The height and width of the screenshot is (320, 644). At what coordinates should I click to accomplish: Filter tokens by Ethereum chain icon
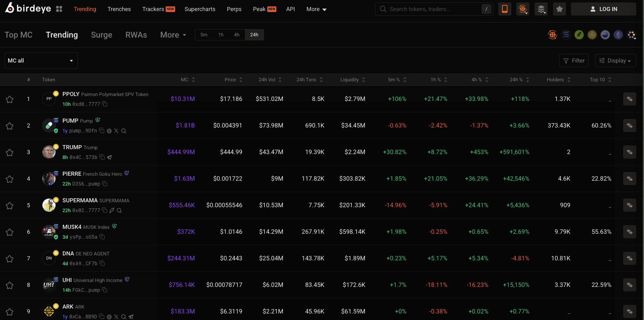pyautogui.click(x=619, y=35)
